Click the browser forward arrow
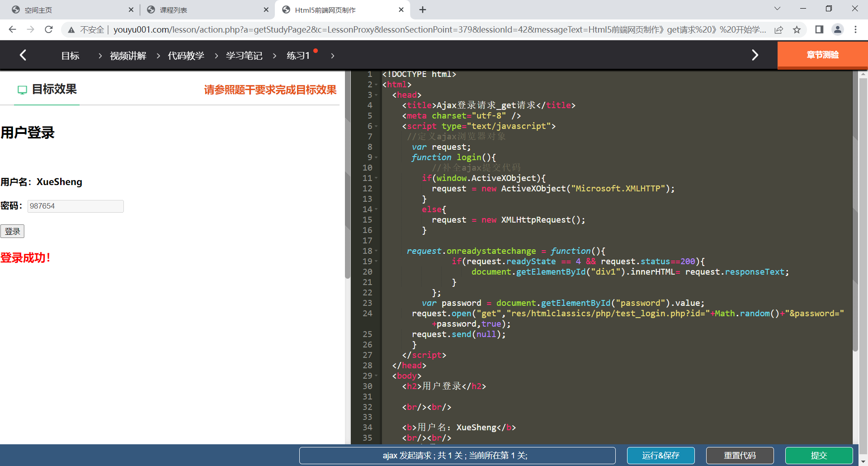868x466 pixels. (x=30, y=29)
